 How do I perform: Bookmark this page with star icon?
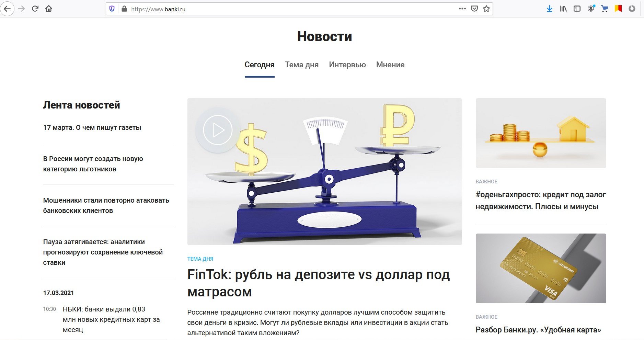[x=486, y=9]
